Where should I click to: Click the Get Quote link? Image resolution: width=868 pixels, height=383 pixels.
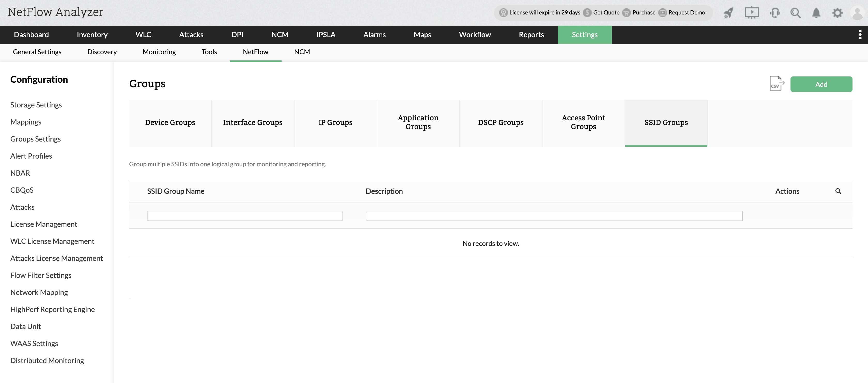pyautogui.click(x=606, y=12)
